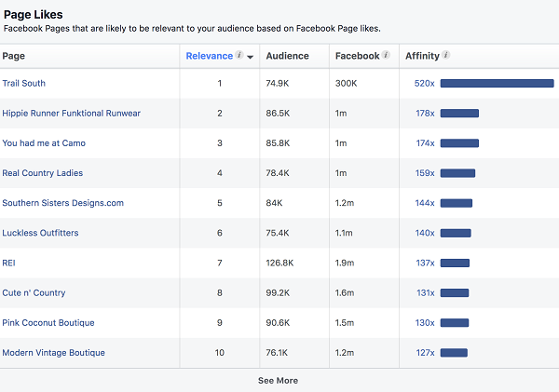Image resolution: width=559 pixels, height=392 pixels.
Task: Click the 144x affinity value
Action: point(425,203)
